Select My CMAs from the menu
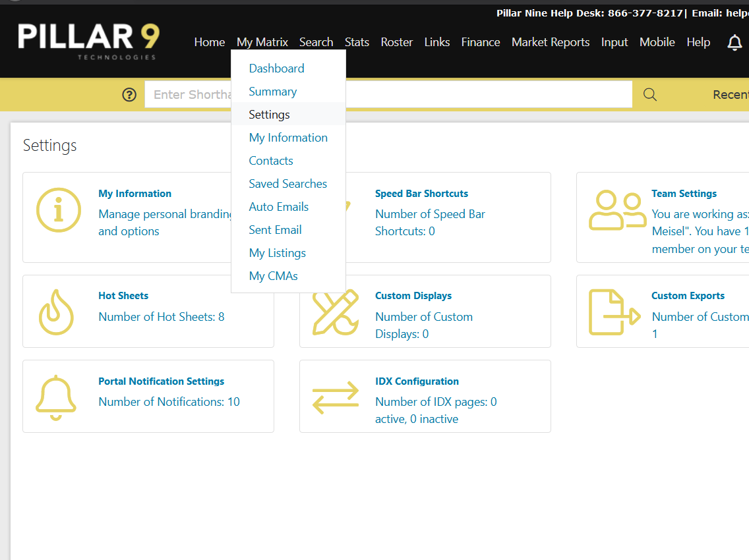The height and width of the screenshot is (560, 749). click(273, 275)
